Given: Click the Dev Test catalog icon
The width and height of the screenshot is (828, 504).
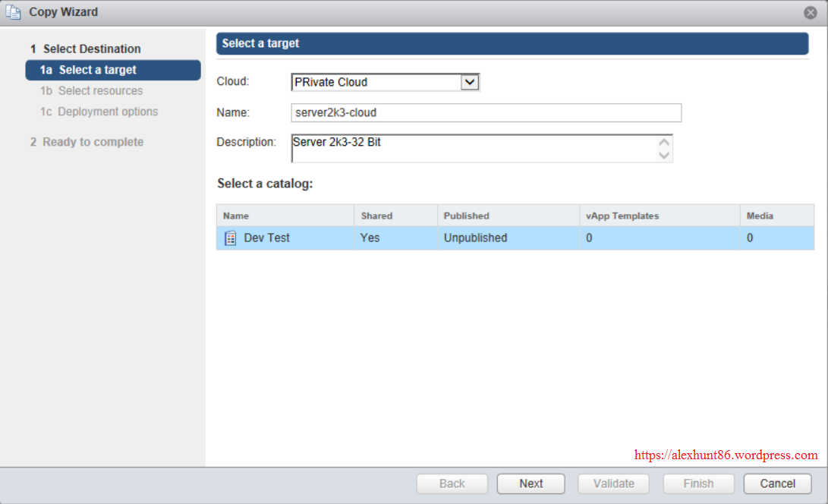Looking at the screenshot, I should pyautogui.click(x=231, y=238).
